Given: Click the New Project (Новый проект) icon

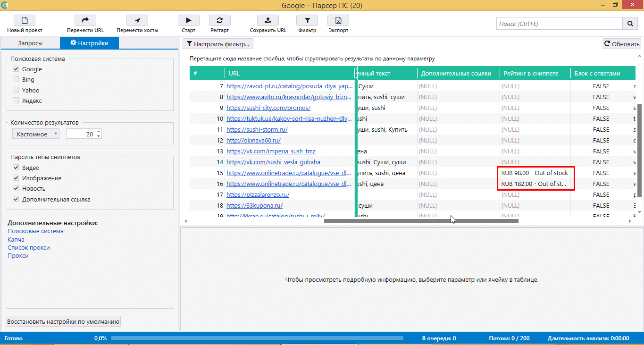Looking at the screenshot, I should pos(25,20).
